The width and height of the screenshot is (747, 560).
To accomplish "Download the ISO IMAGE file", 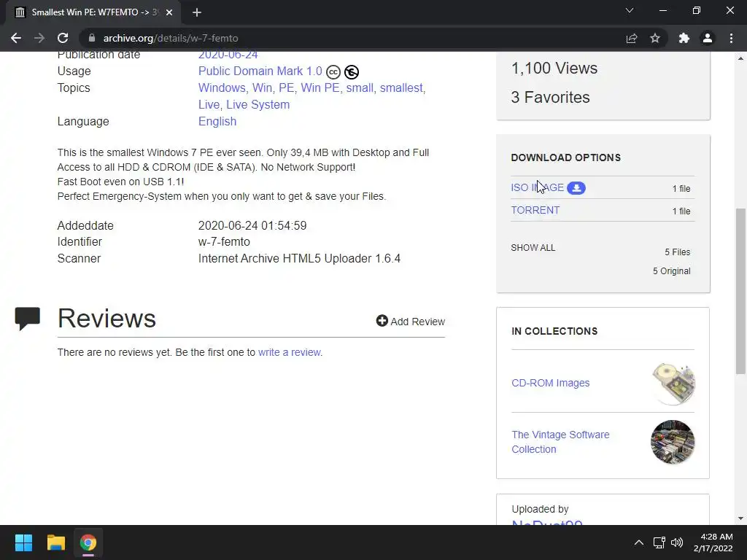I will pyautogui.click(x=538, y=187).
